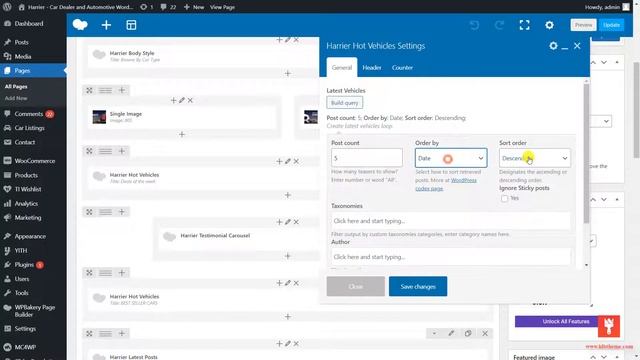
Task: Click Save changes button
Action: pyautogui.click(x=418, y=287)
